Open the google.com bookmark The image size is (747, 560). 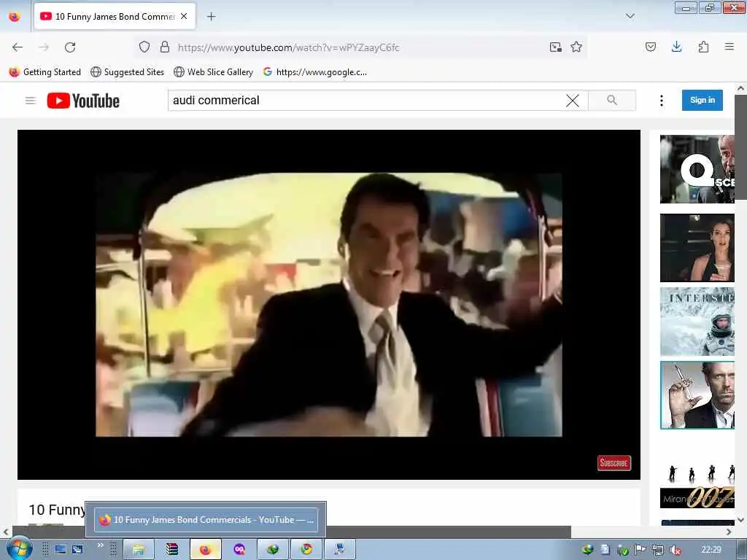click(x=315, y=72)
